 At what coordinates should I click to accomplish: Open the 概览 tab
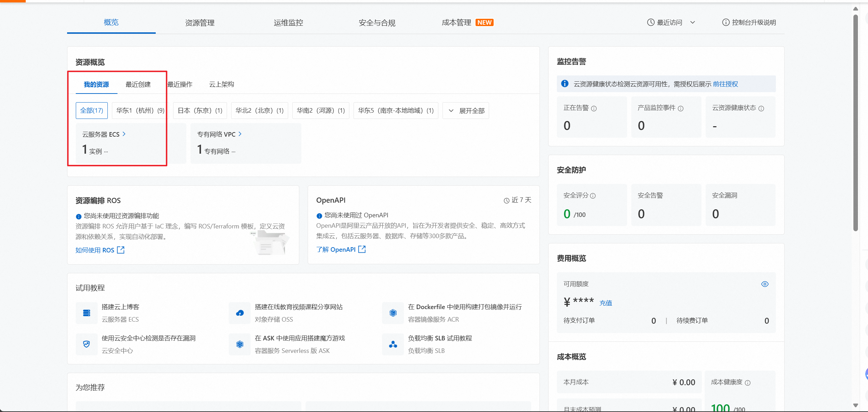[x=111, y=23]
